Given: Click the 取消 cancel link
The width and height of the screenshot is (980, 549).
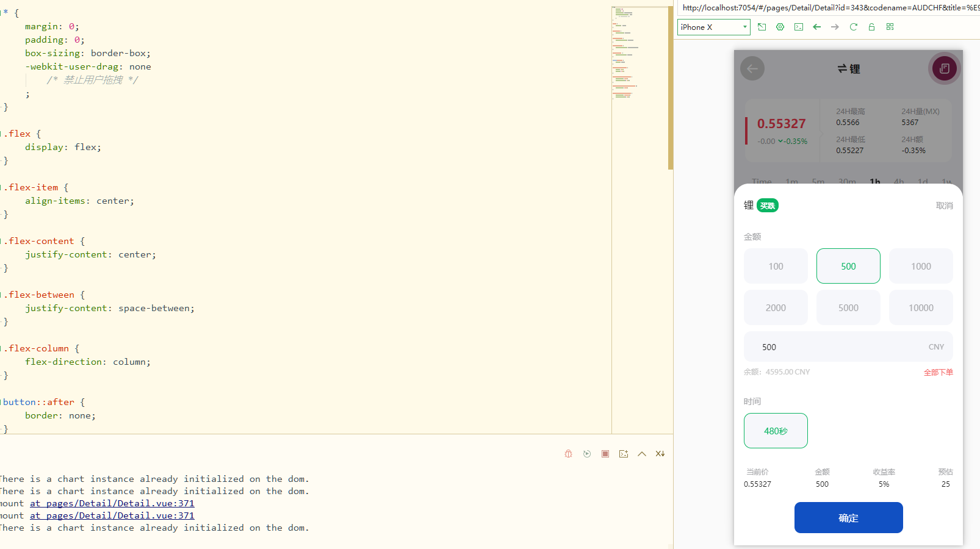Looking at the screenshot, I should pos(944,206).
